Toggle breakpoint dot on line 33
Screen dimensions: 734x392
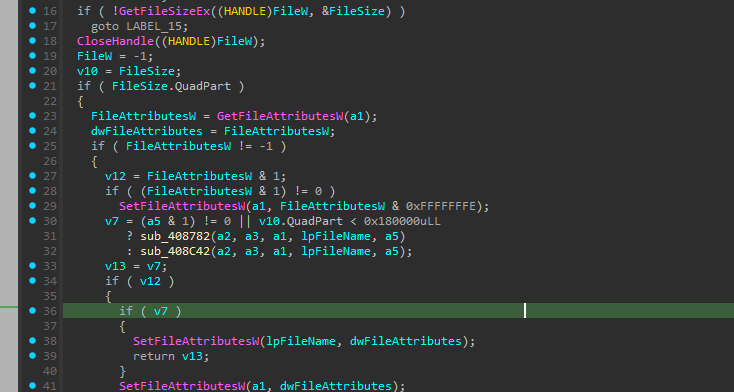pyautogui.click(x=32, y=266)
